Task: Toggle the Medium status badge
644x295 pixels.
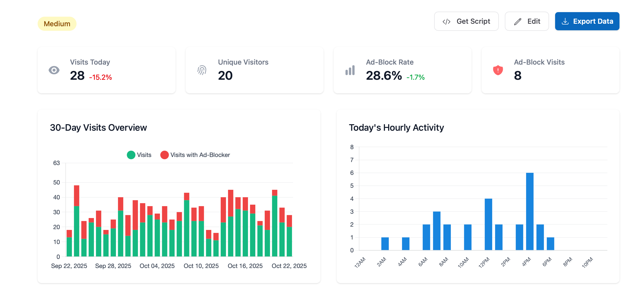Action: click(57, 23)
